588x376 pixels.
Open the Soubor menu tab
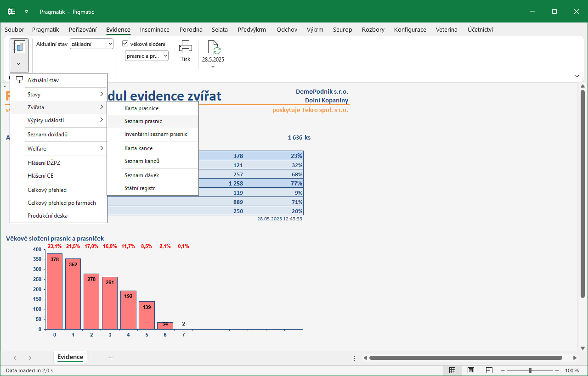click(14, 30)
